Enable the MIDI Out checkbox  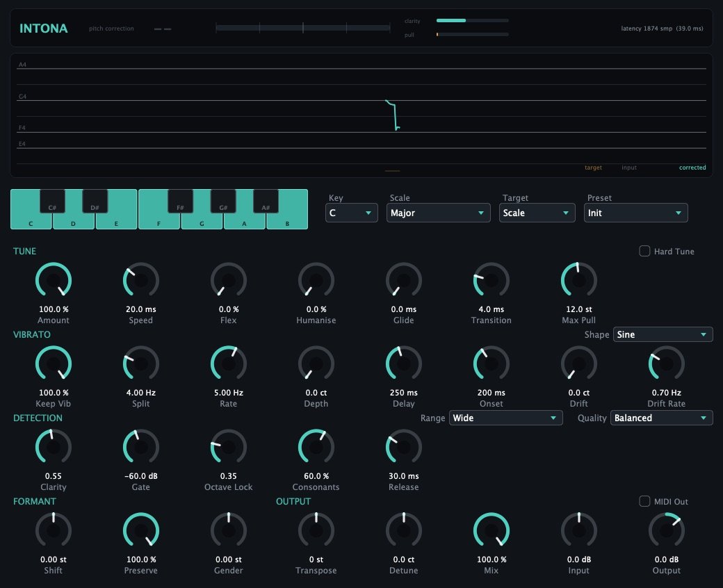644,501
